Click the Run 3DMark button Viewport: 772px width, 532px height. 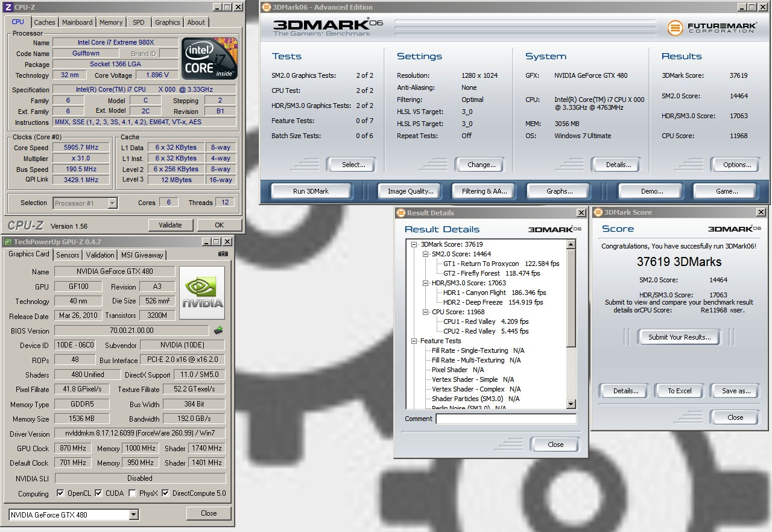pos(311,191)
